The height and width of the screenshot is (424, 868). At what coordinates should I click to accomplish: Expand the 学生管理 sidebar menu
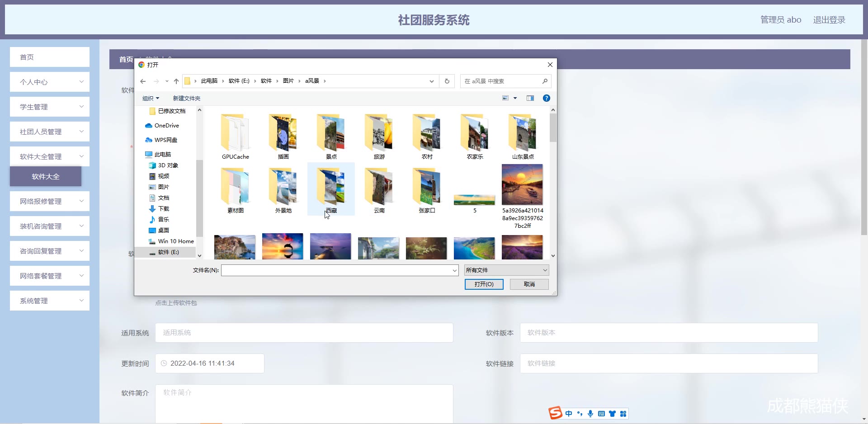[x=50, y=107]
